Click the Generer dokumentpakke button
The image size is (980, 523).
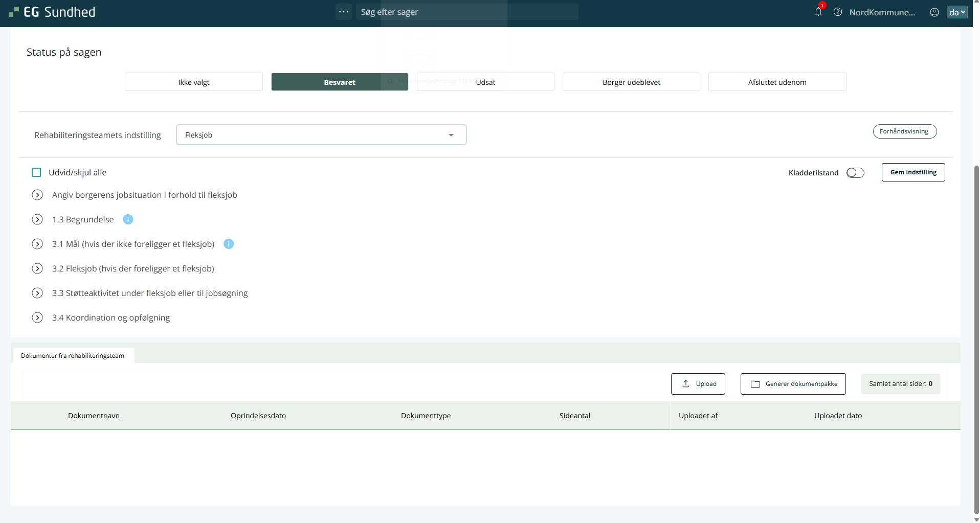click(793, 384)
